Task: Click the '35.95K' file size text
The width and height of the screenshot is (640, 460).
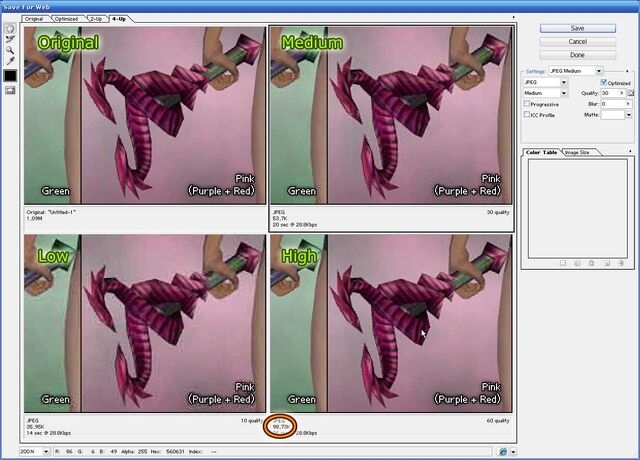Action: click(36, 427)
